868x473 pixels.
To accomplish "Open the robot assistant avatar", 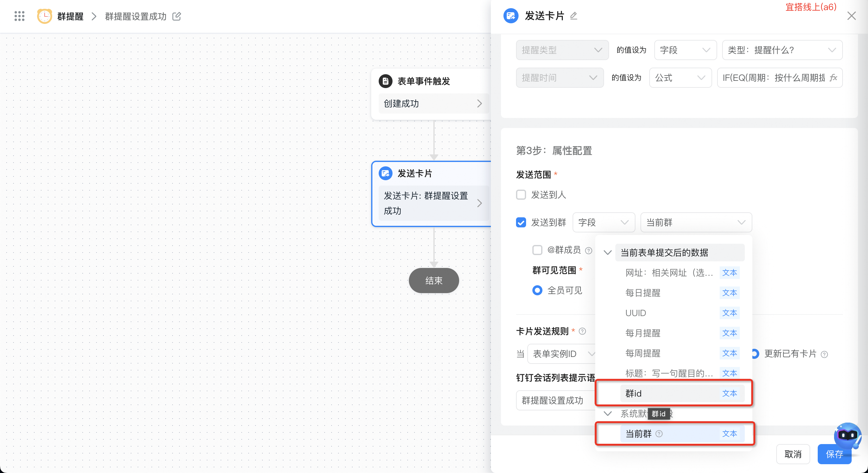I will [x=848, y=436].
